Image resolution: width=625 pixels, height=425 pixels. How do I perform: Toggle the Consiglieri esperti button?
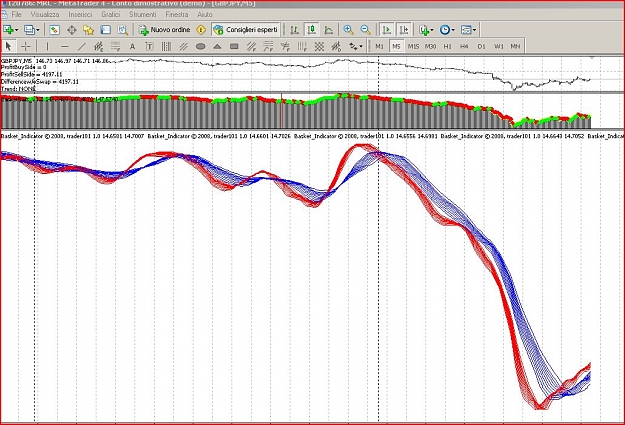click(x=246, y=30)
